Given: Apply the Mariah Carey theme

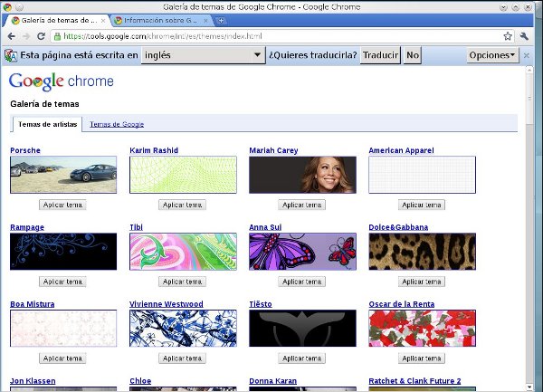Looking at the screenshot, I should click(x=301, y=205).
